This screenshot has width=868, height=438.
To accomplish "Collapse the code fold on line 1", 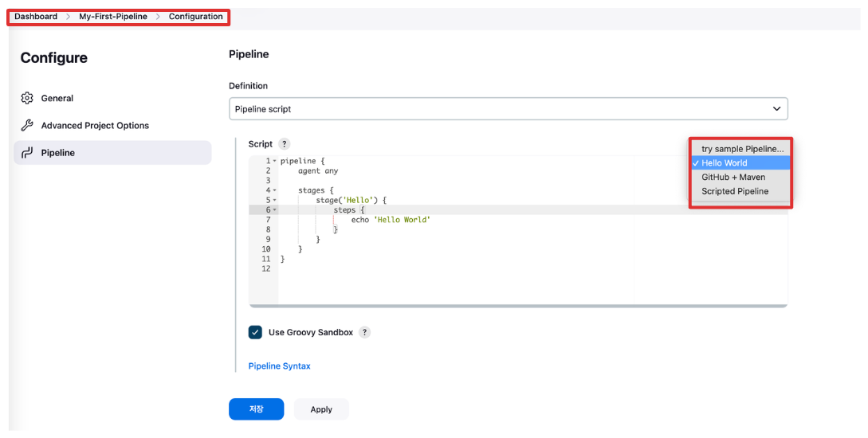I will point(274,161).
